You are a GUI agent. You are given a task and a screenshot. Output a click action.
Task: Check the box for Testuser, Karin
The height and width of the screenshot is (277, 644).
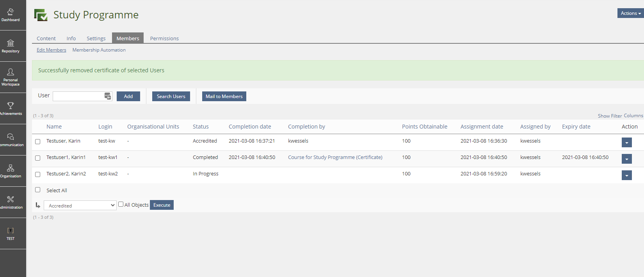tap(38, 141)
